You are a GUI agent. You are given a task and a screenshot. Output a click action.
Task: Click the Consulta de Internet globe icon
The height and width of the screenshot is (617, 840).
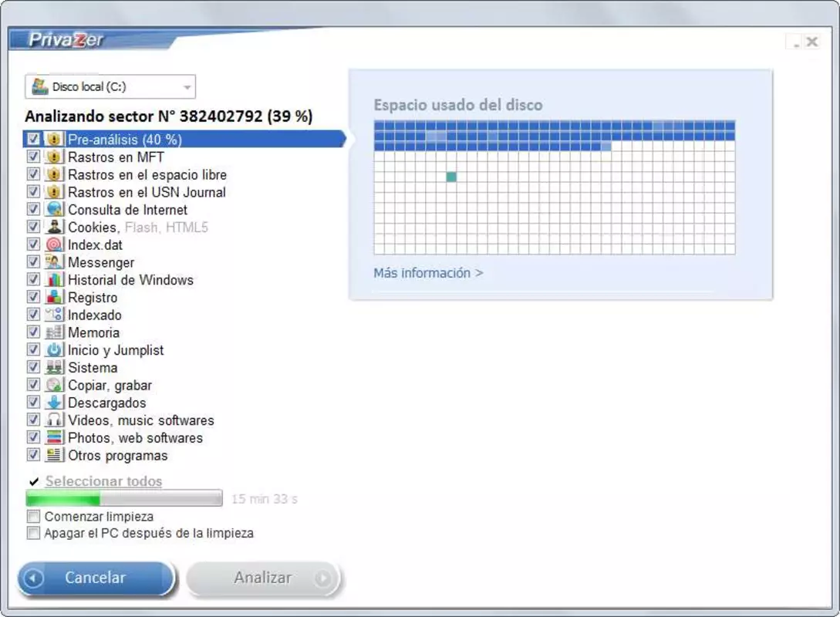[54, 210]
